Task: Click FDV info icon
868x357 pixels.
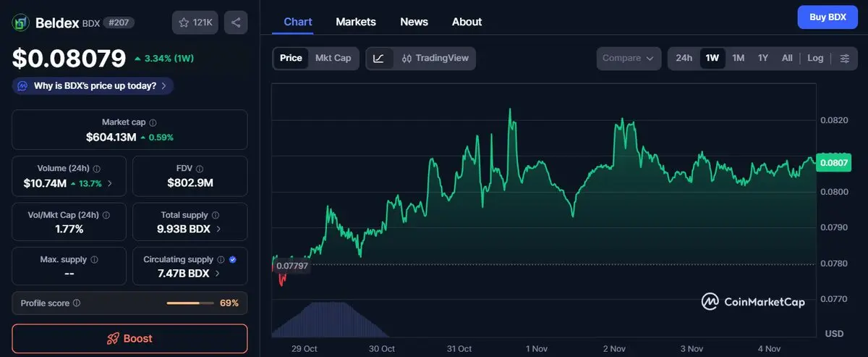Action: [x=200, y=169]
